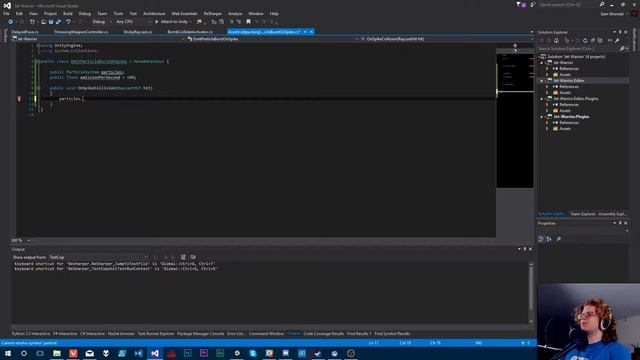Open the EmitParticleBurstOnSpike class dropdown
The height and width of the screenshot is (360, 640).
tap(271, 39)
